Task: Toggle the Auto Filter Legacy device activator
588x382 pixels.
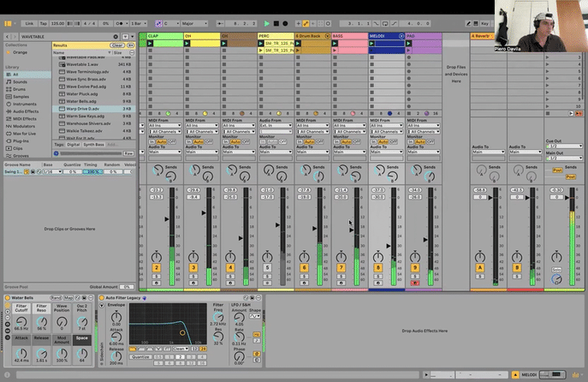Action: tap(102, 297)
